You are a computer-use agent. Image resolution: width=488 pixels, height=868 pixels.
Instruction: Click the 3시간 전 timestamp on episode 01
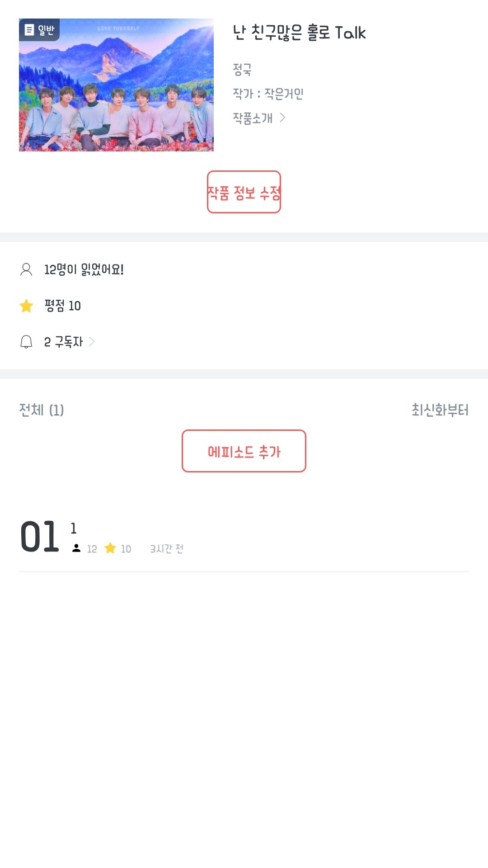pyautogui.click(x=167, y=549)
